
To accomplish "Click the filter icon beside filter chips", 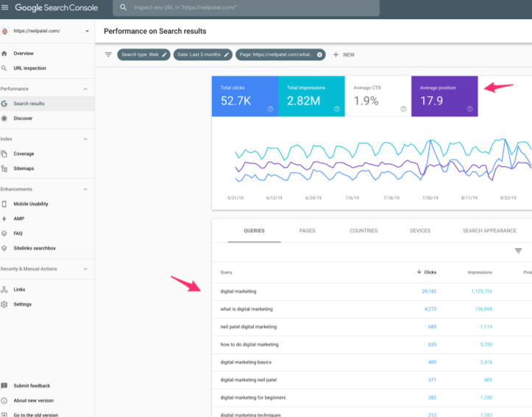I will point(108,54).
